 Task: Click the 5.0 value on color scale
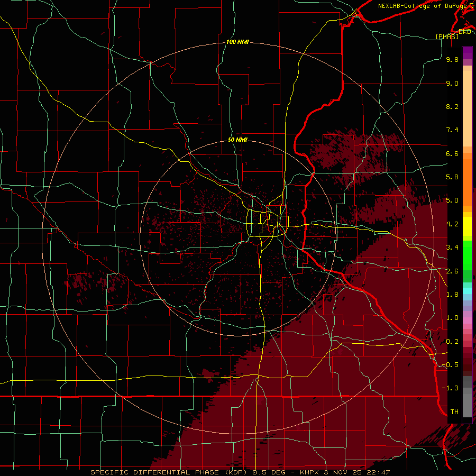point(452,200)
